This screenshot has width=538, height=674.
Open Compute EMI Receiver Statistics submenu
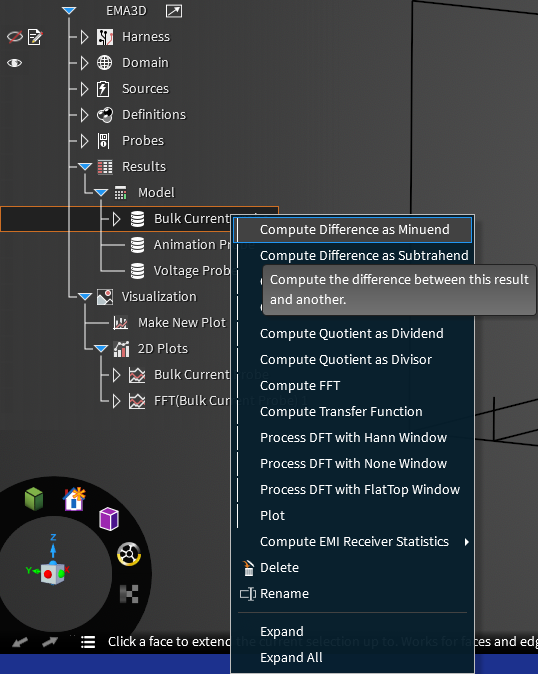352,542
